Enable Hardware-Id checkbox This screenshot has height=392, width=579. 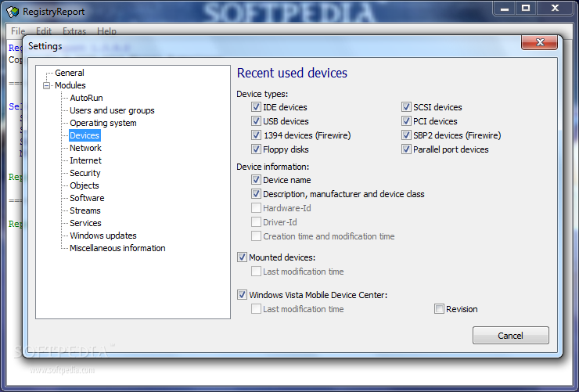[x=256, y=208]
